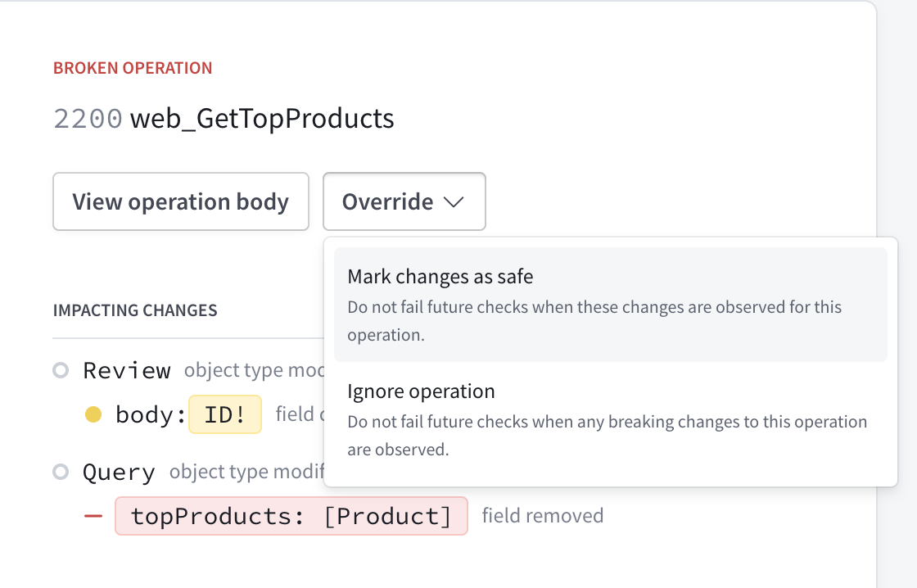Click the field removed label next to topProducts
917x588 pixels.
coord(542,516)
